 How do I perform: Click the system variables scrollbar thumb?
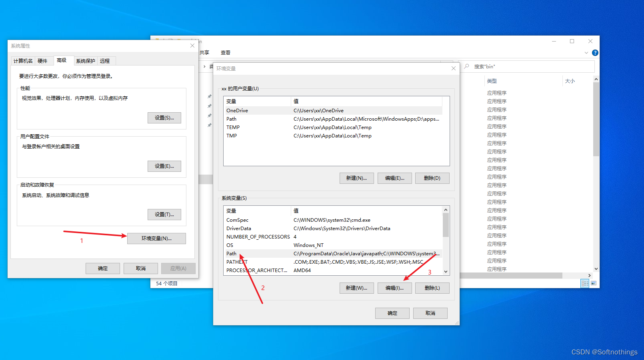446,225
